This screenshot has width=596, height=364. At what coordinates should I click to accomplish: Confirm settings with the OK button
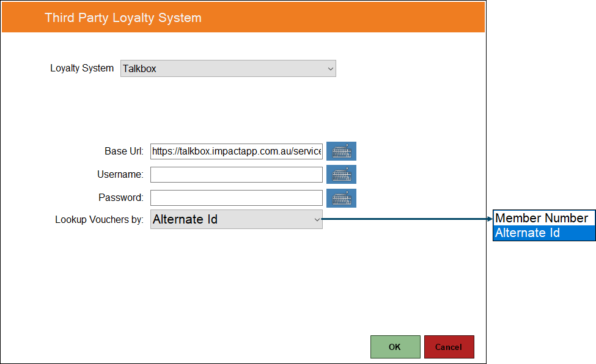[x=395, y=347]
